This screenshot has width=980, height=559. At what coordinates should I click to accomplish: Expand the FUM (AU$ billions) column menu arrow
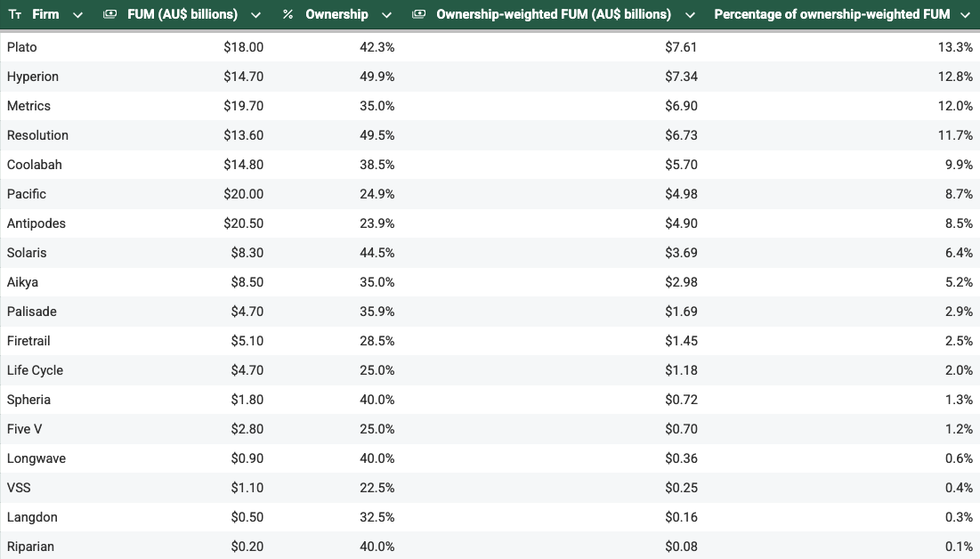pos(256,15)
